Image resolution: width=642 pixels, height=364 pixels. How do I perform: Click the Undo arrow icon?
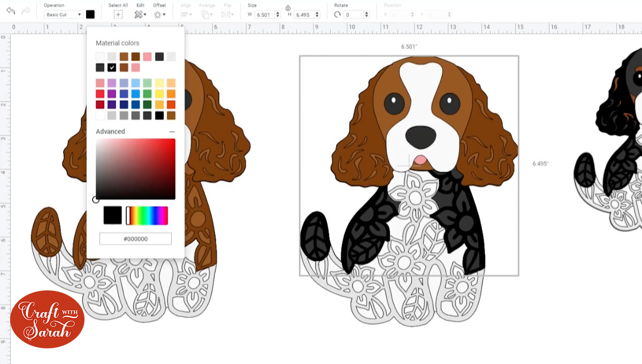point(11,11)
